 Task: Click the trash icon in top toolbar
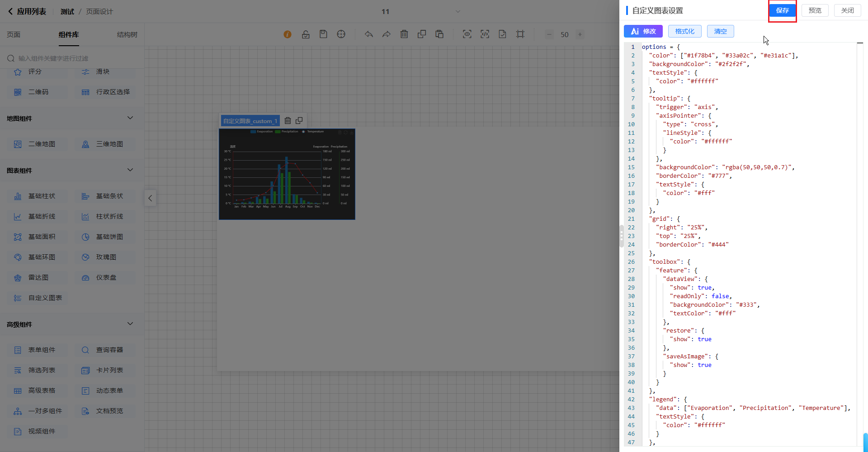(404, 34)
